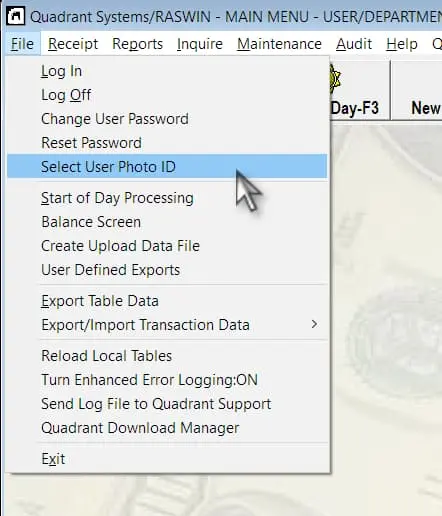Open the Inquire menu
The width and height of the screenshot is (442, 516).
coord(200,44)
